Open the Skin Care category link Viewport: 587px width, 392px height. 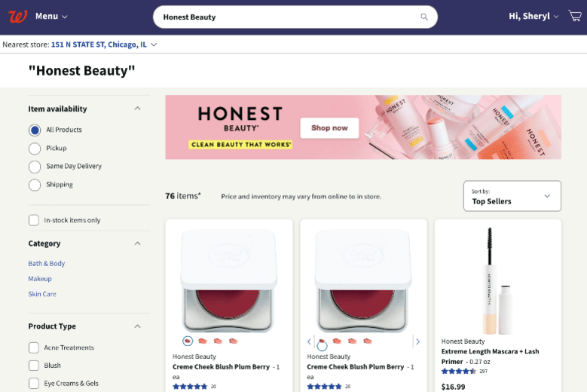click(42, 294)
